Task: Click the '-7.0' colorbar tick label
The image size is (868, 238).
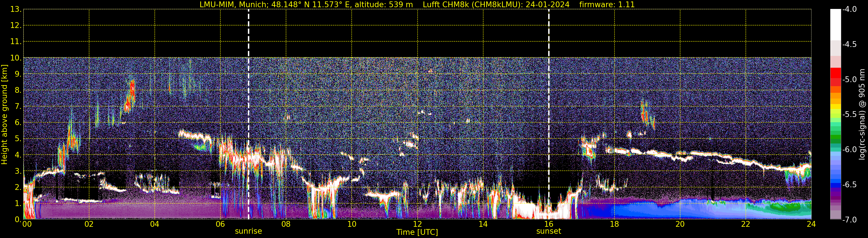Action: click(x=850, y=220)
